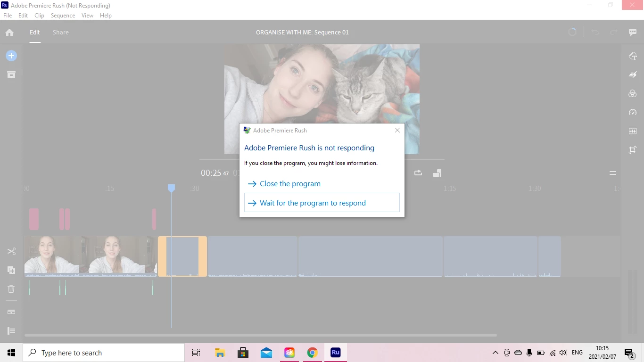Click the Delete trash icon
Image resolution: width=644 pixels, height=362 pixels.
(11, 289)
